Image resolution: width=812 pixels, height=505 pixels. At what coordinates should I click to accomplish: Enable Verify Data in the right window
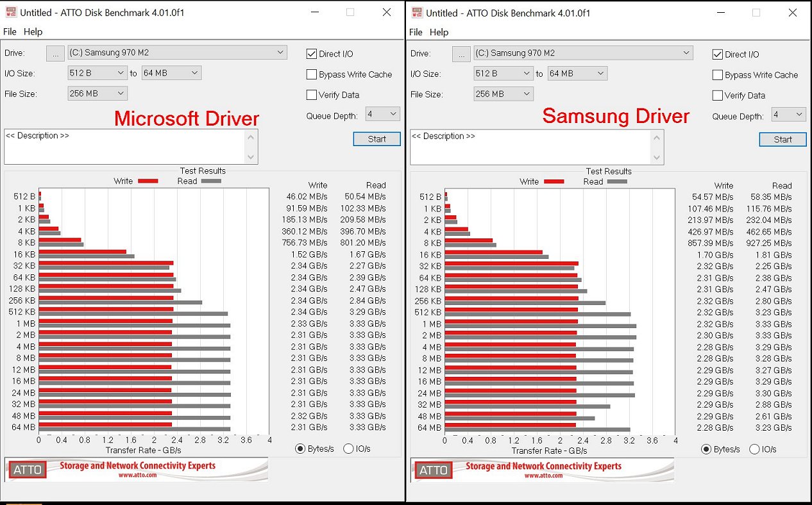(718, 95)
